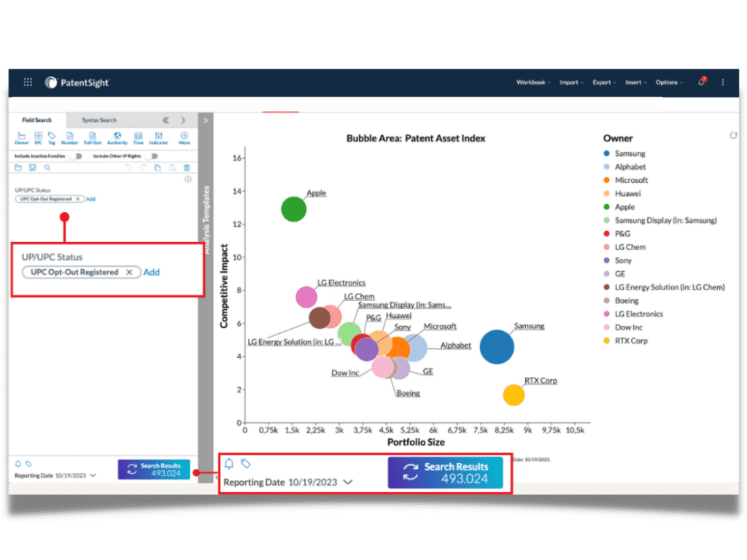Open the Import dropdown menu
747x560 pixels.
pyautogui.click(x=571, y=82)
